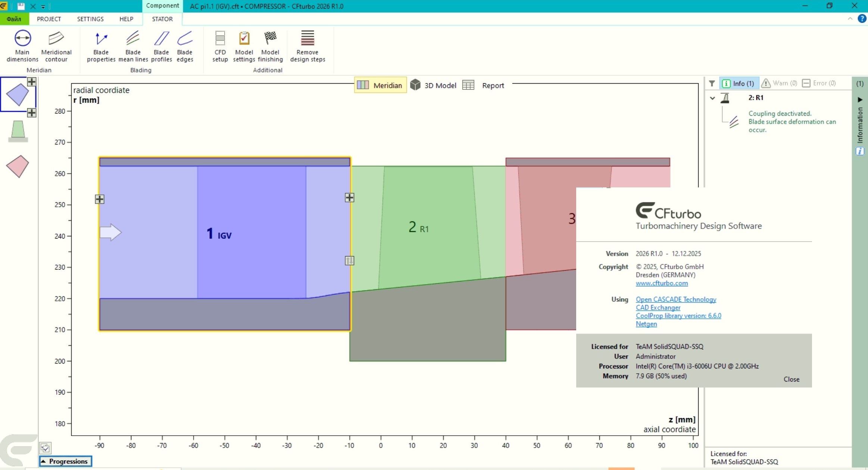Open the SETTINGS ribbon tab
This screenshot has width=868, height=470.
90,19
